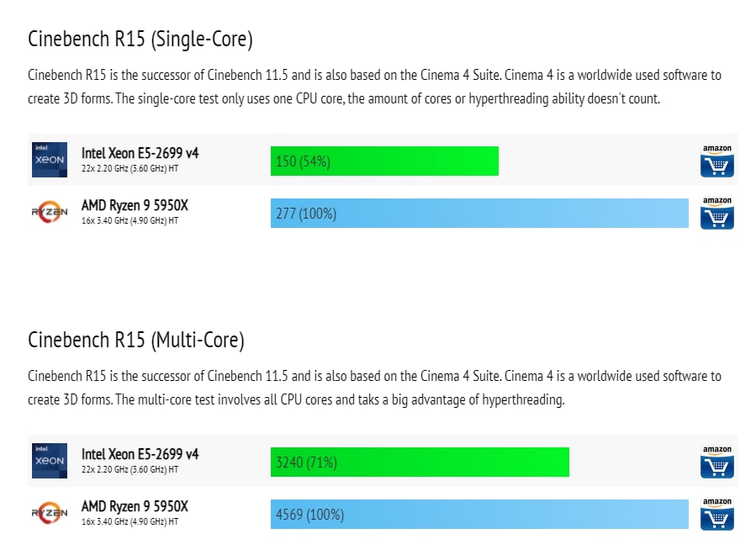Open Intel Xeon E5-2699 v4 link under Single-Core
The height and width of the screenshot is (555, 756).
click(x=140, y=153)
